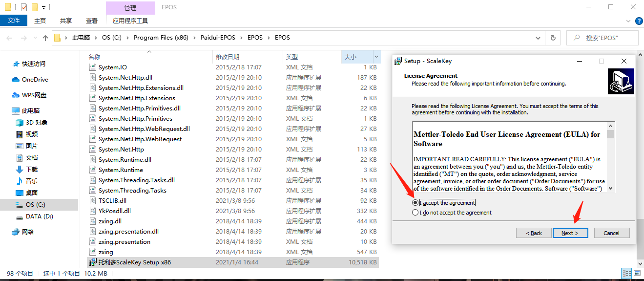644x281 pixels.
Task: Open 桌面 folder in navigation pane
Action: (x=32, y=193)
